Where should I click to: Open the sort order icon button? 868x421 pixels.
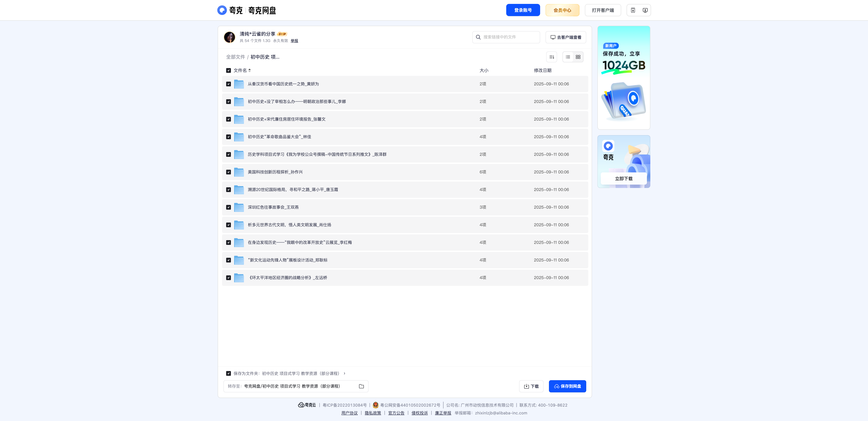coord(552,57)
